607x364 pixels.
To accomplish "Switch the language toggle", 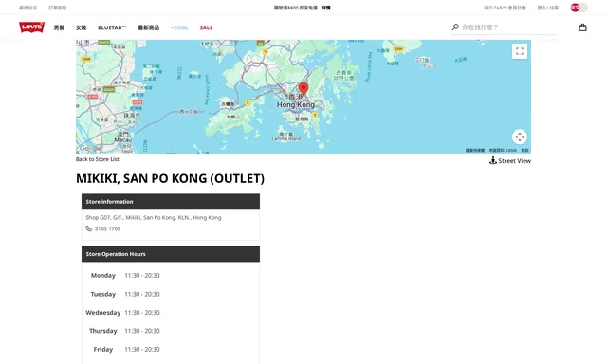I will [579, 8].
